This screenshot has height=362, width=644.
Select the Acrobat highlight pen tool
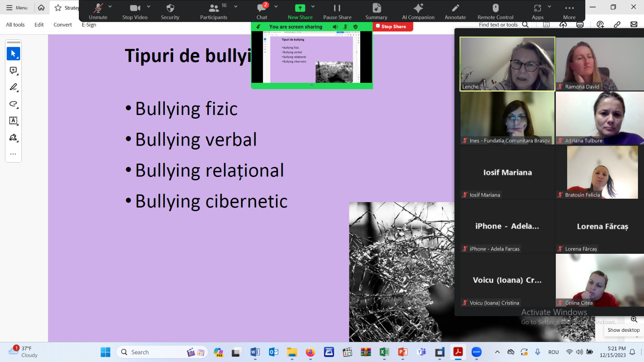coord(13,87)
